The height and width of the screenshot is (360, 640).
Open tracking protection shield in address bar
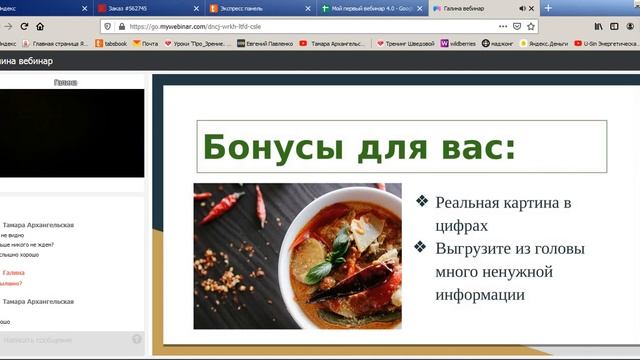coord(107,27)
